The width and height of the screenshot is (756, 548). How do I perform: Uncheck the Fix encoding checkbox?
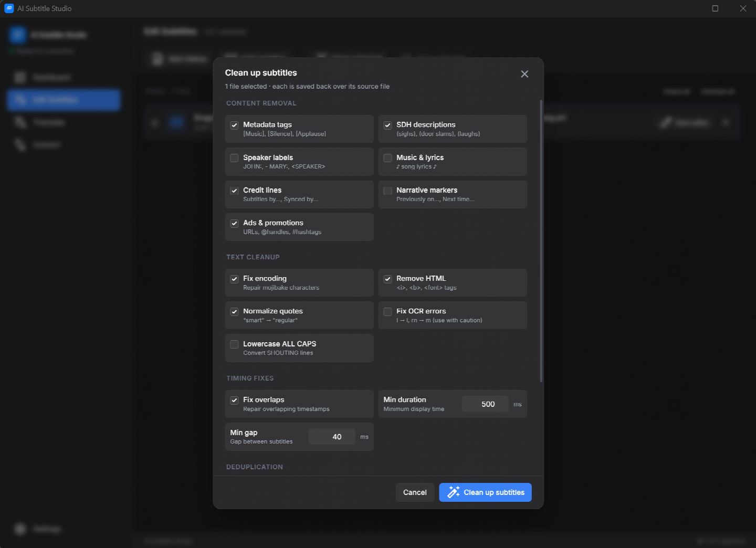pyautogui.click(x=235, y=279)
